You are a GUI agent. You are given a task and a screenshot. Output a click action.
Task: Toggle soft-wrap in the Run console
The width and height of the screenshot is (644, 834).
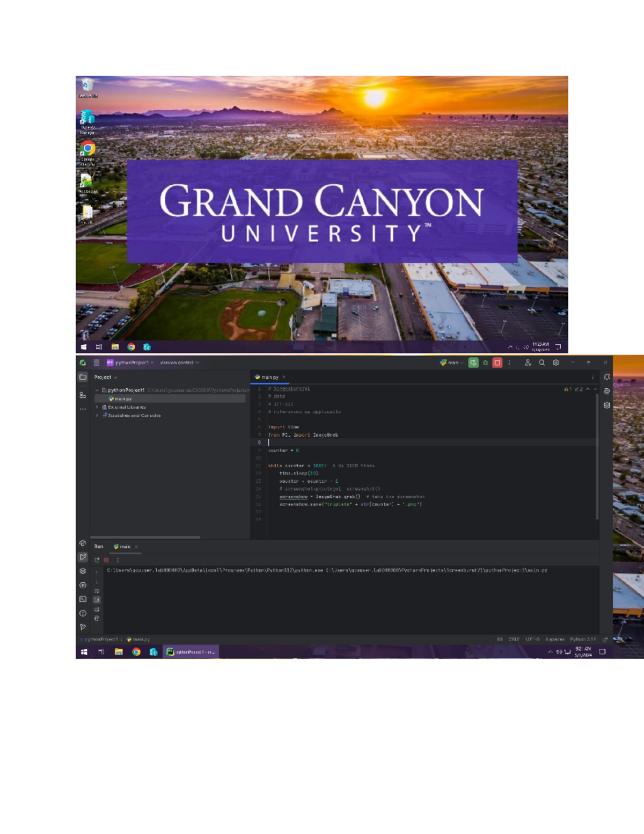pos(97,591)
